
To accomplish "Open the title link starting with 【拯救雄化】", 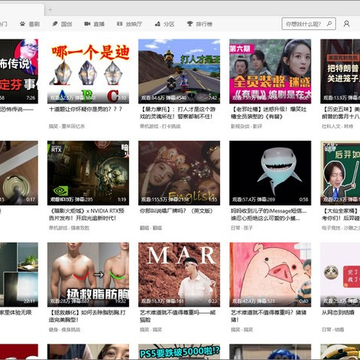I will [87, 316].
